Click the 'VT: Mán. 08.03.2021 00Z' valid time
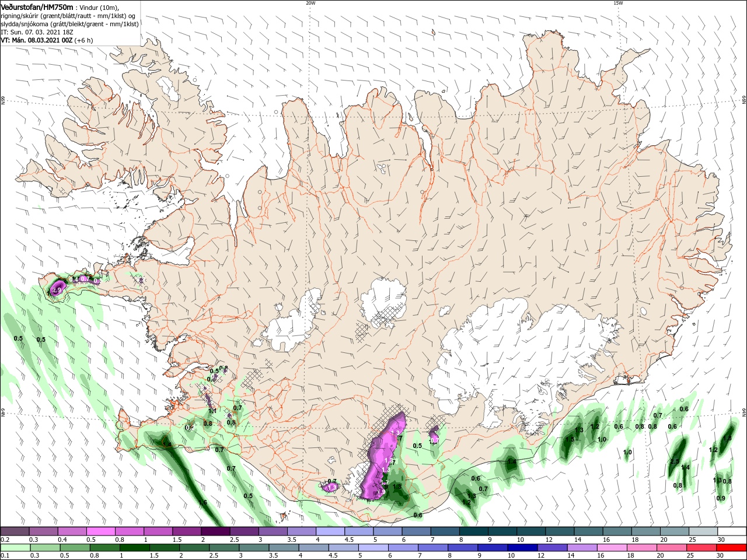747x560 pixels. [36, 41]
